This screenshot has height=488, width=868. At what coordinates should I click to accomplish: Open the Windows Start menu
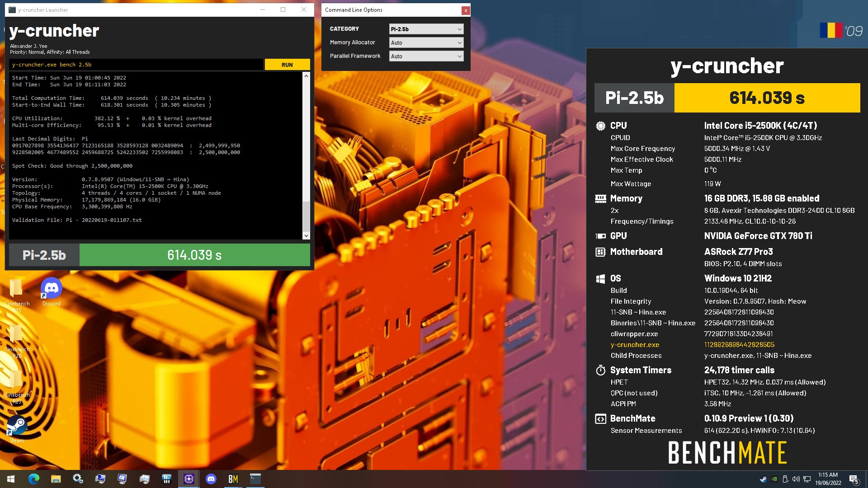pos(11,479)
